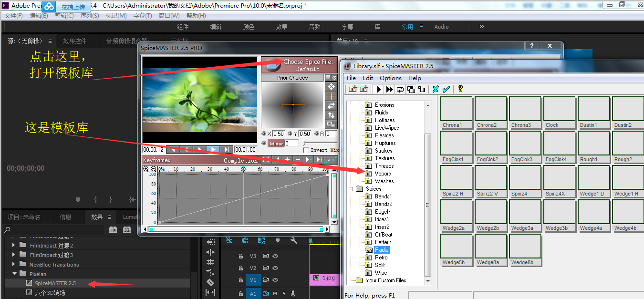The height and width of the screenshot is (299, 644).
Task: Click the SpiceMASTER question mark help button
Action: [x=531, y=46]
